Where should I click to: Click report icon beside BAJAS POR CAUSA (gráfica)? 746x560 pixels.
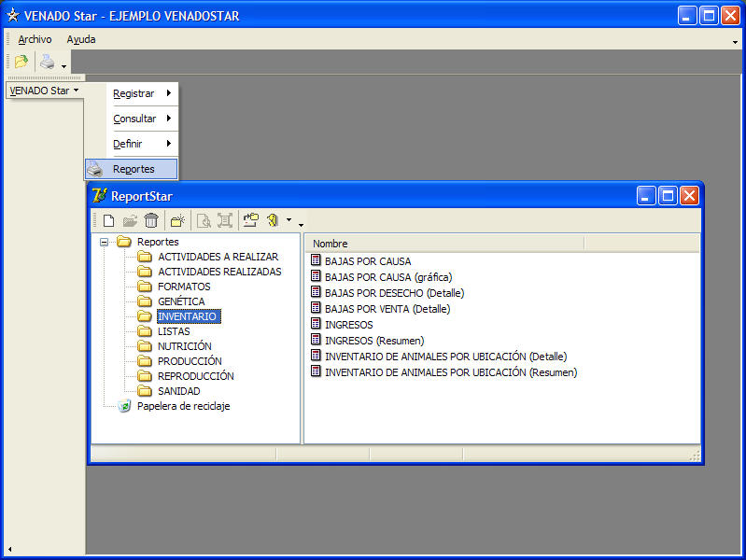click(x=316, y=275)
